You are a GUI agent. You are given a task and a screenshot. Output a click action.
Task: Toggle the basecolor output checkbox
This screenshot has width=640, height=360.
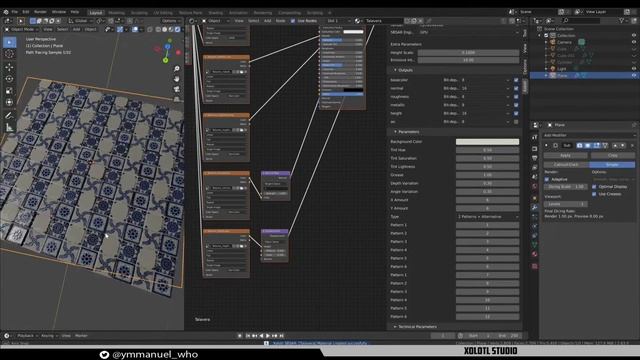tap(516, 80)
